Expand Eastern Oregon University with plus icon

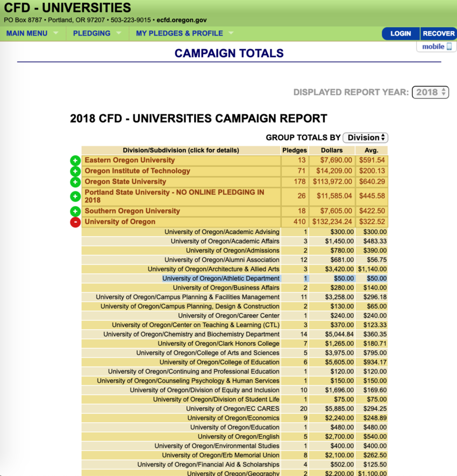(x=75, y=160)
